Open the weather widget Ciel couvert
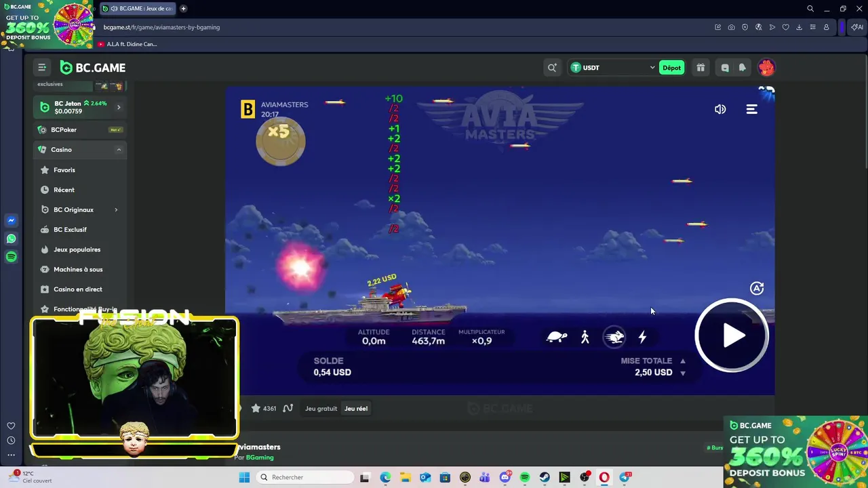Image resolution: width=868 pixels, height=488 pixels. [x=30, y=477]
